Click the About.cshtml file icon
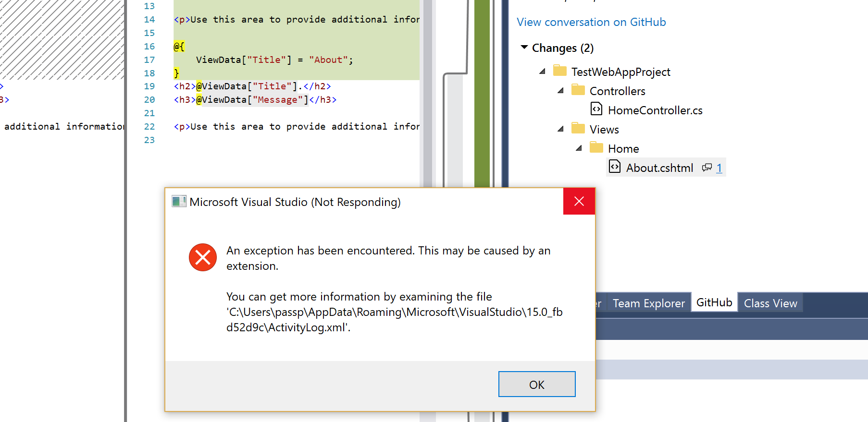The width and height of the screenshot is (868, 422). [x=615, y=167]
